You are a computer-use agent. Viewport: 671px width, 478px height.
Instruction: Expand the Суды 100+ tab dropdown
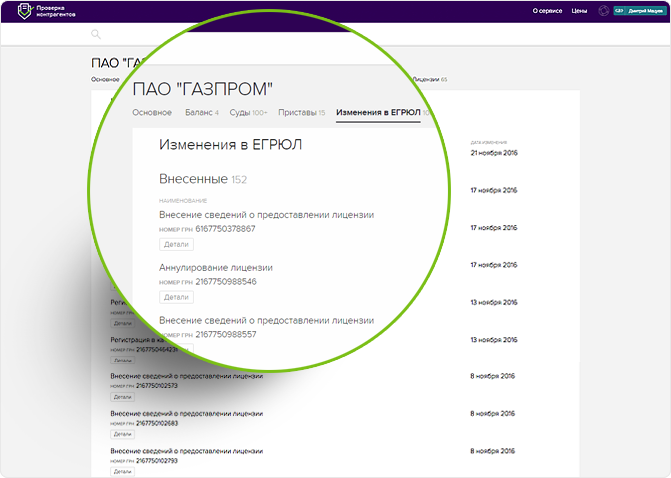point(249,113)
